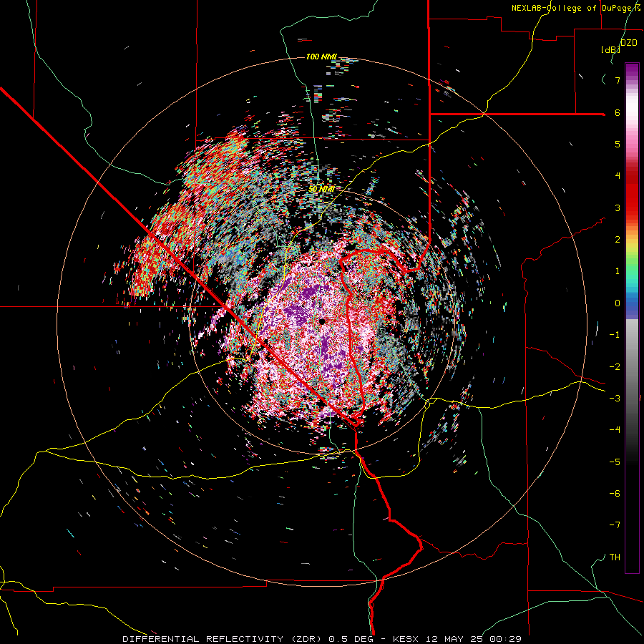This screenshot has width=644, height=644.
Task: Click the -6 value on color scale
Action: (615, 494)
